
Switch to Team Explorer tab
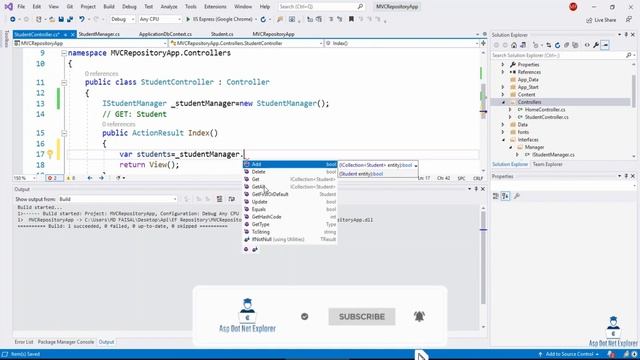547,164
